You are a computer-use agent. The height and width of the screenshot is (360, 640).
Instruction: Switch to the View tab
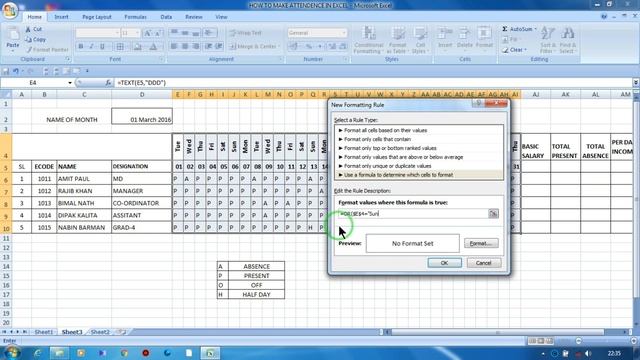point(221,17)
